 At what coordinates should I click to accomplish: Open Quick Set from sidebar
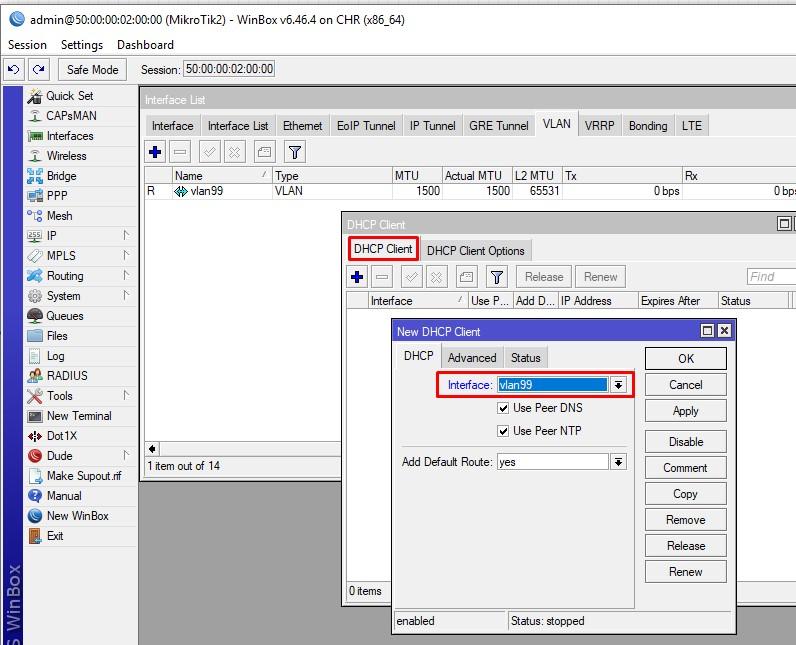(x=70, y=96)
